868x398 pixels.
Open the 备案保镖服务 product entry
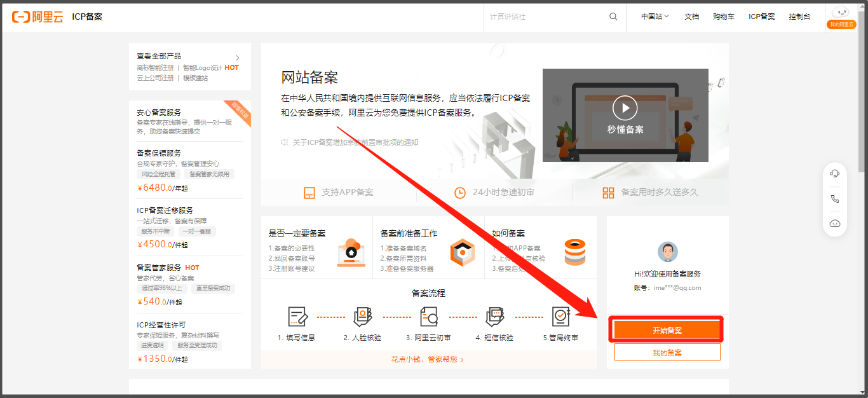pos(159,153)
